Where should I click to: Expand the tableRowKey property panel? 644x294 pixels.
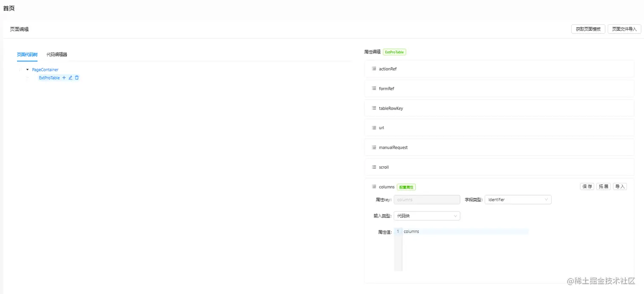[499, 108]
